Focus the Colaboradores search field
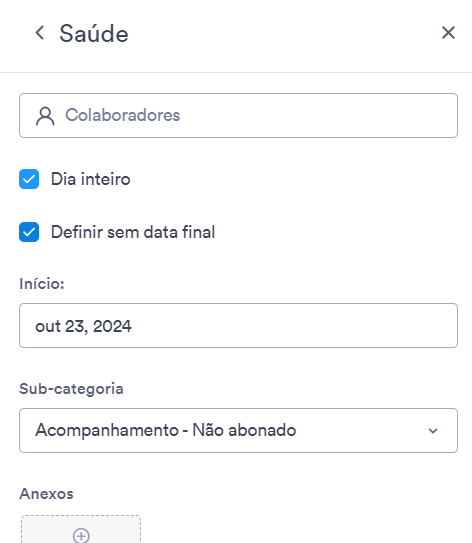Screen dimensions: 472x543 238,115
